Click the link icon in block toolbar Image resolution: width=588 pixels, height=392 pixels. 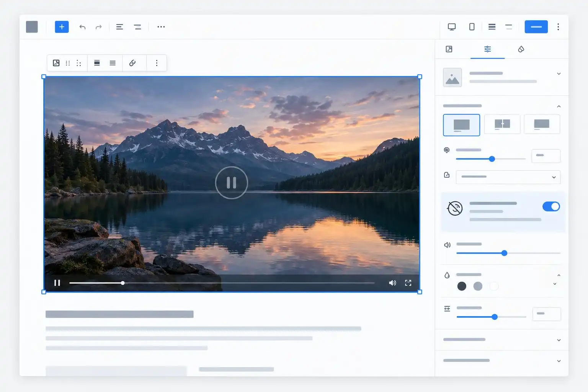[x=132, y=63]
